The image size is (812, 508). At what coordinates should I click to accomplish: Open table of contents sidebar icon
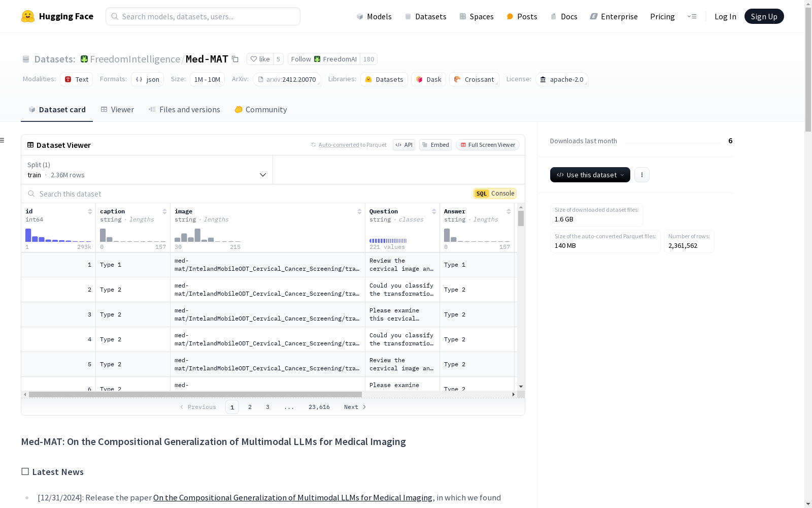point(3,140)
